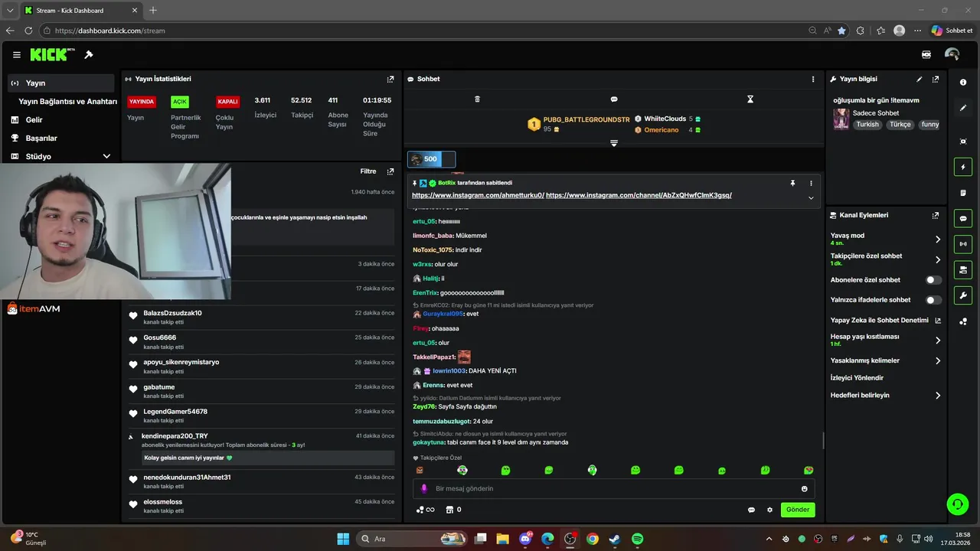Screen dimensions: 980x551
Task: Click the Turkish tag chip
Action: tap(867, 124)
